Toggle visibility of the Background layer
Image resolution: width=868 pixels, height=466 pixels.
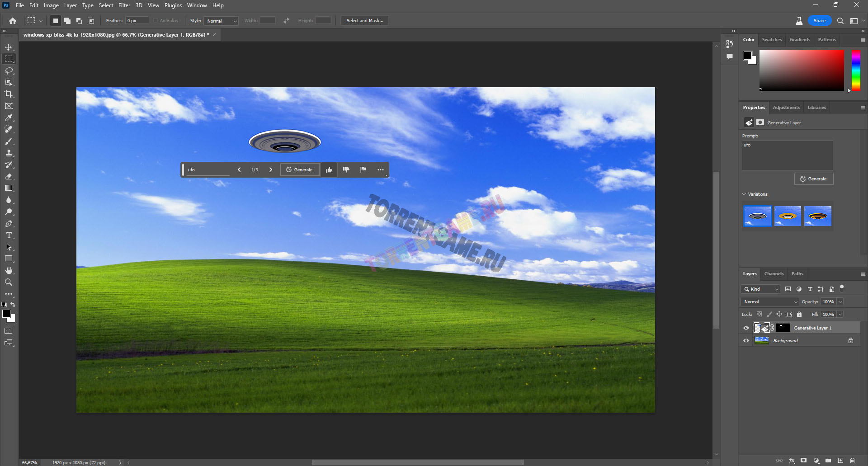point(746,341)
